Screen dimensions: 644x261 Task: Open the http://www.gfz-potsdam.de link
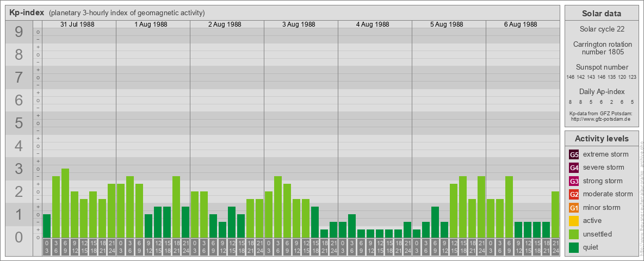tap(600, 119)
